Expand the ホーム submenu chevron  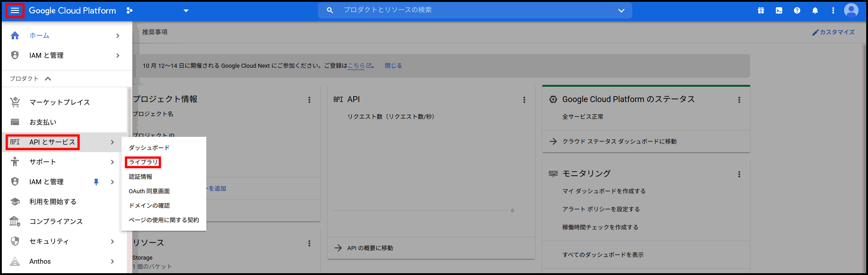[x=118, y=35]
